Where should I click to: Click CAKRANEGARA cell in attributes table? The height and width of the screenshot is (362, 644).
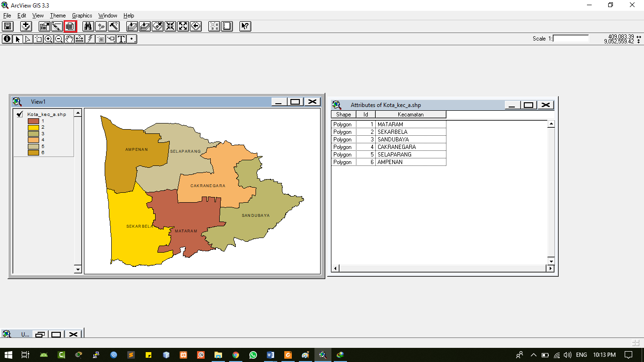click(x=411, y=147)
